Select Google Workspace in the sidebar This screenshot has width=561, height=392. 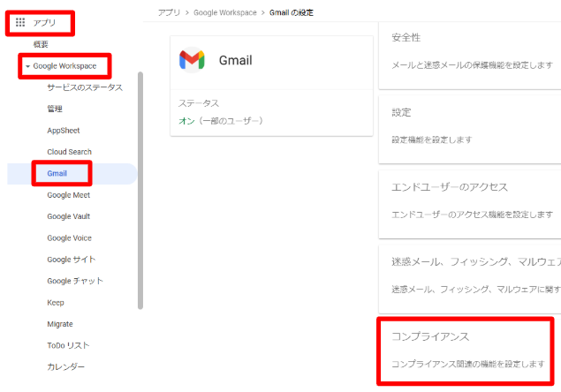(x=64, y=66)
